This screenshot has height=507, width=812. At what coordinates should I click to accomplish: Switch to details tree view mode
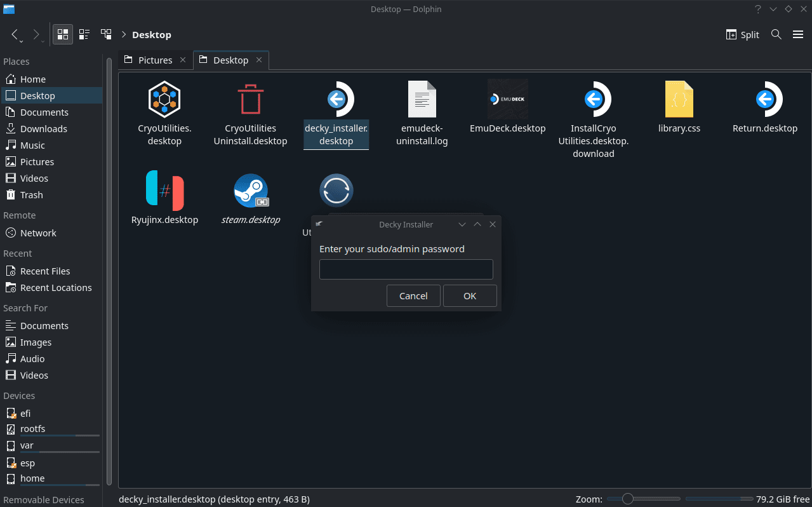click(106, 34)
